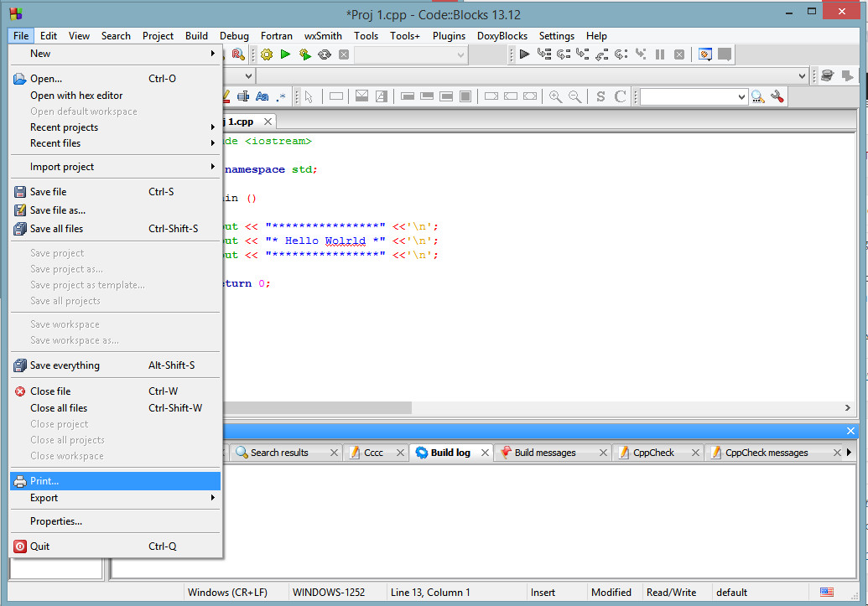Close the Proj 1.cpp editor tab
This screenshot has width=868, height=606.
click(x=268, y=122)
